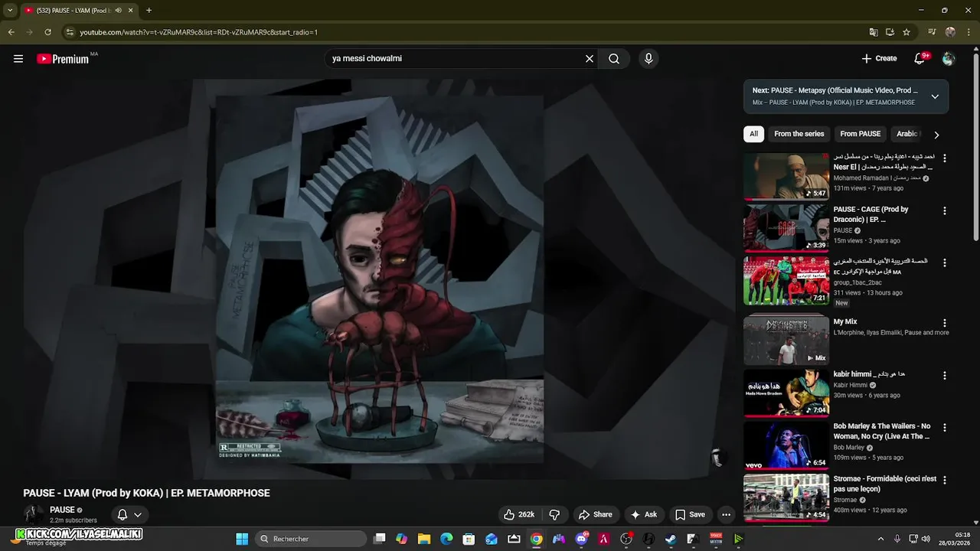Open options menu for Bob Marley video
This screenshot has height=551, width=980.
[945, 428]
